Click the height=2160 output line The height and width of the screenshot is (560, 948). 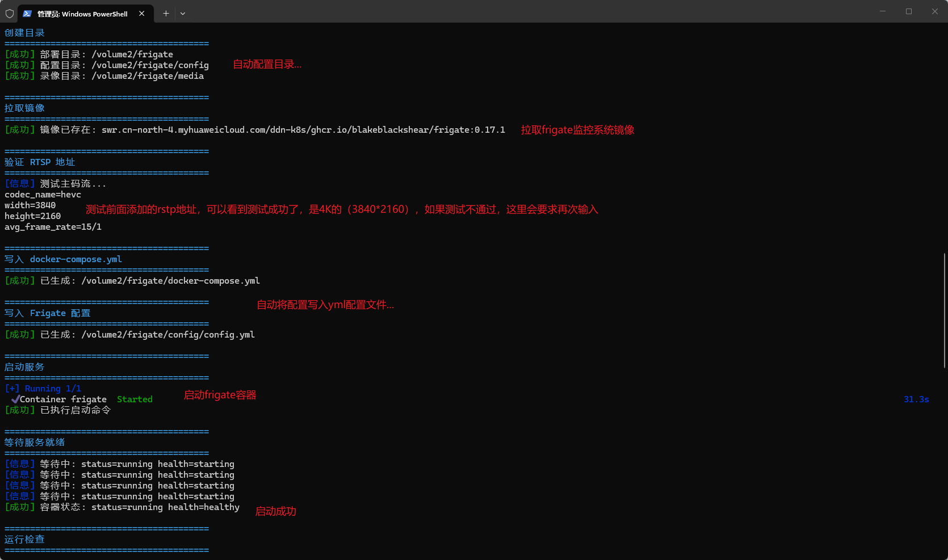point(33,216)
